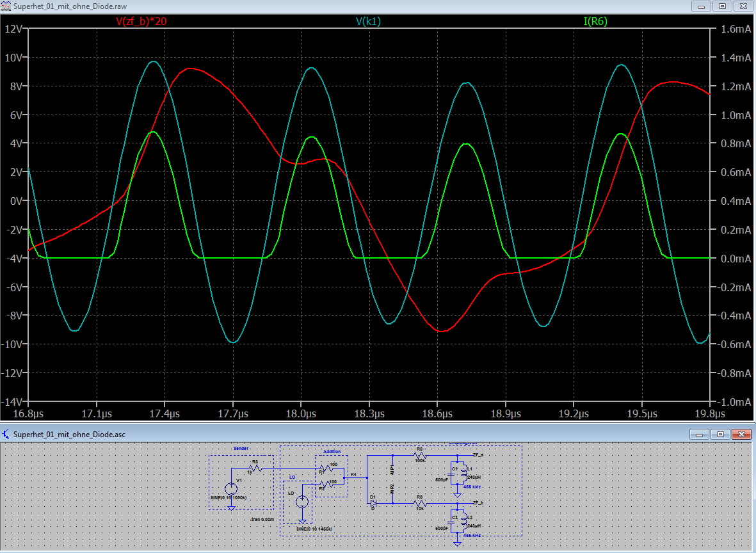Image resolution: width=756 pixels, height=553 pixels.
Task: Click the 100k resistor near ZF_a
Action: coord(420,455)
